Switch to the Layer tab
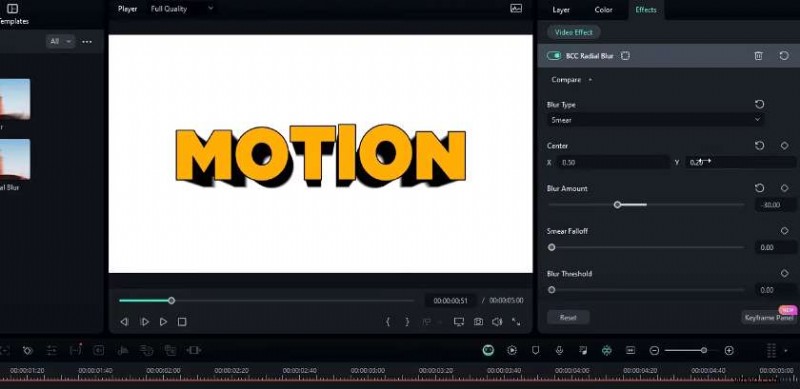Screen dimensions: 800x389 pos(561,10)
